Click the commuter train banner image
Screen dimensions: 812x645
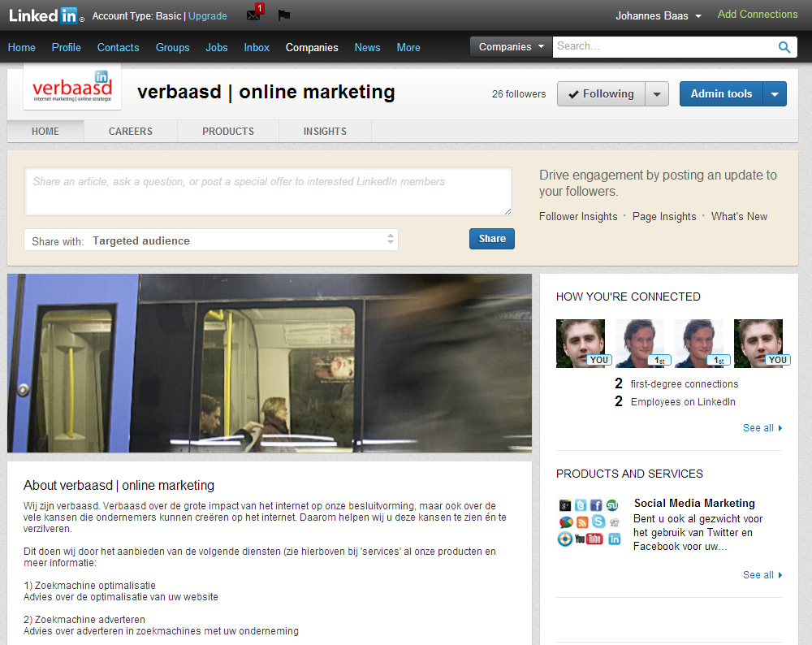tap(270, 363)
